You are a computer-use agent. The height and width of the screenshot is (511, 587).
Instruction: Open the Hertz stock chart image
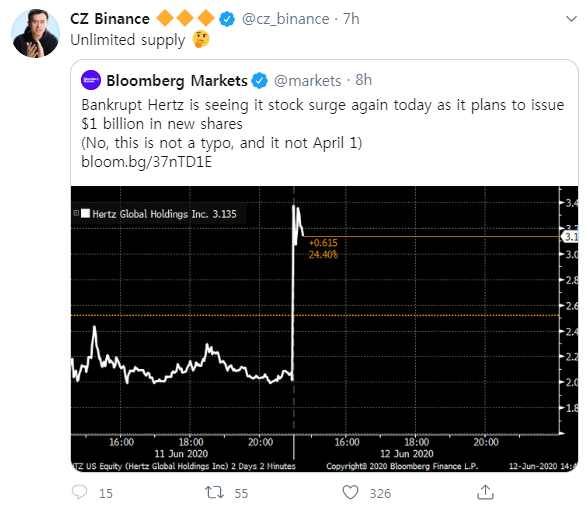324,329
